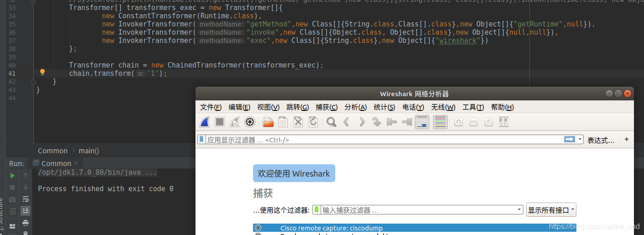This screenshot has width=644, height=235.
Task: Click gear icon beside ciscodump interface
Action: [x=258, y=228]
